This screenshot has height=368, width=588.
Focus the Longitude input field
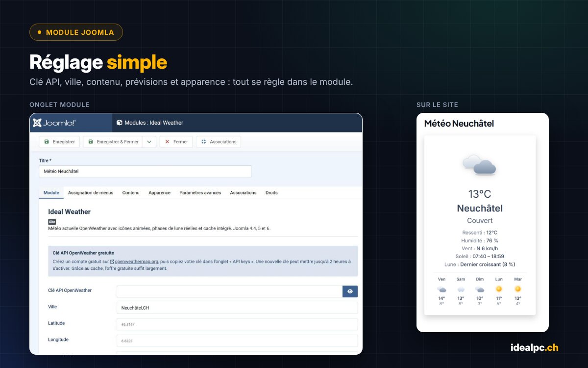point(237,341)
